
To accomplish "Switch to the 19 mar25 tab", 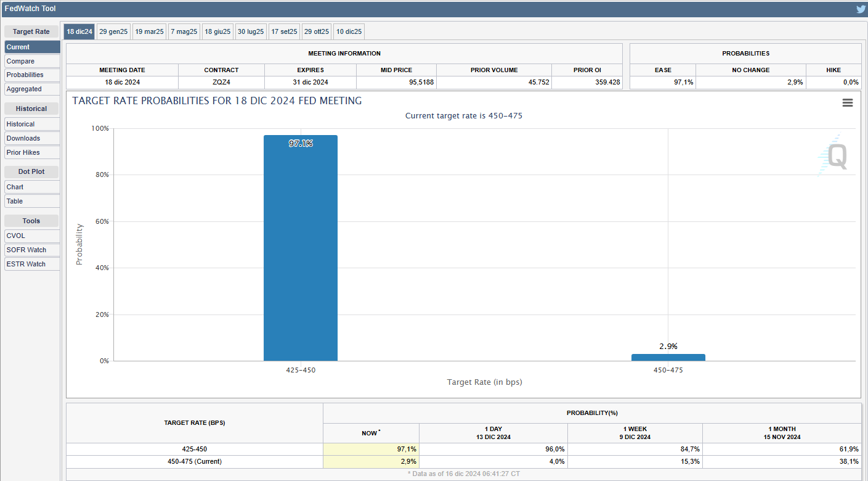I will [x=149, y=31].
